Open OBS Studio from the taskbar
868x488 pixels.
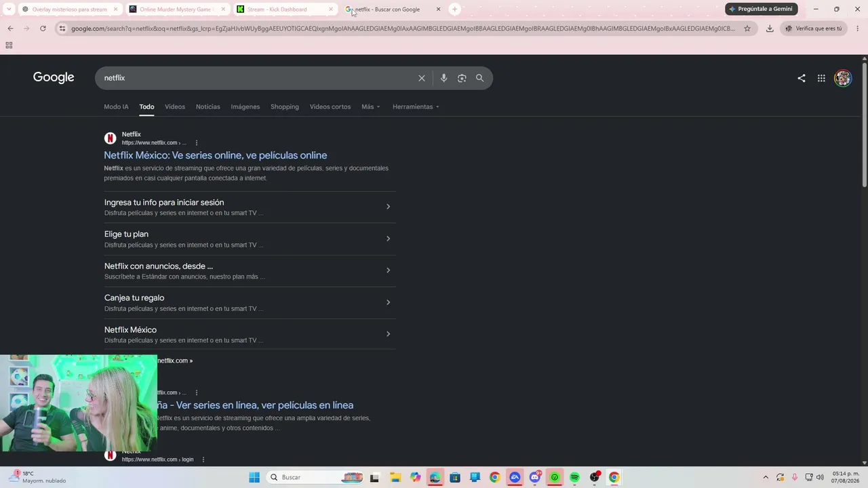[x=595, y=477]
